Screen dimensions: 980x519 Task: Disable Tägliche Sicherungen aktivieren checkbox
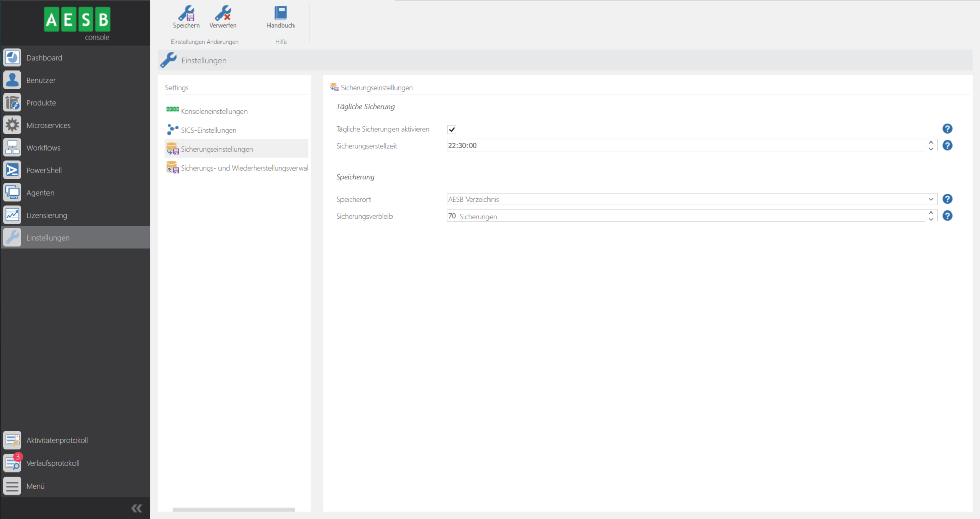tap(452, 129)
